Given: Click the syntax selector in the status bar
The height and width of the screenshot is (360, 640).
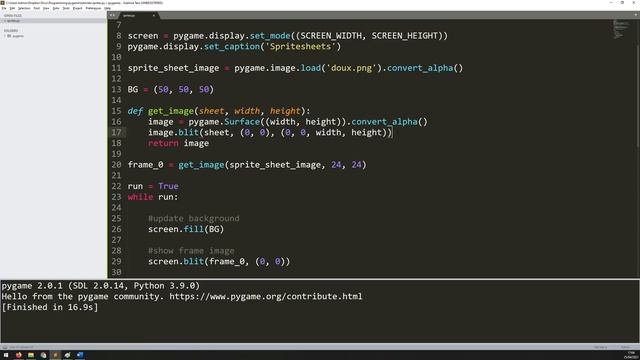Looking at the screenshot, I should [625, 347].
